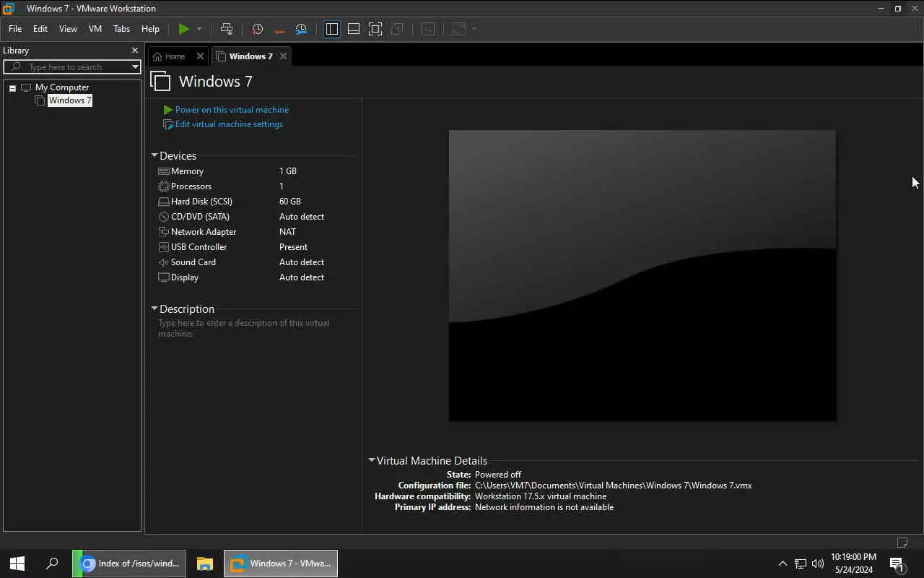
Task: Click the USB Controller device row
Action: [x=256, y=247]
